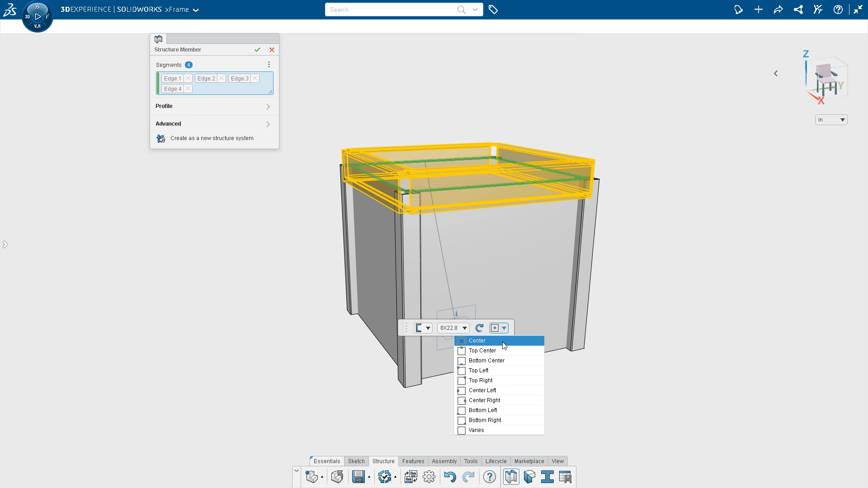Viewport: 868px width, 488px height.
Task: Click the I-beam profile icon
Action: click(x=547, y=477)
